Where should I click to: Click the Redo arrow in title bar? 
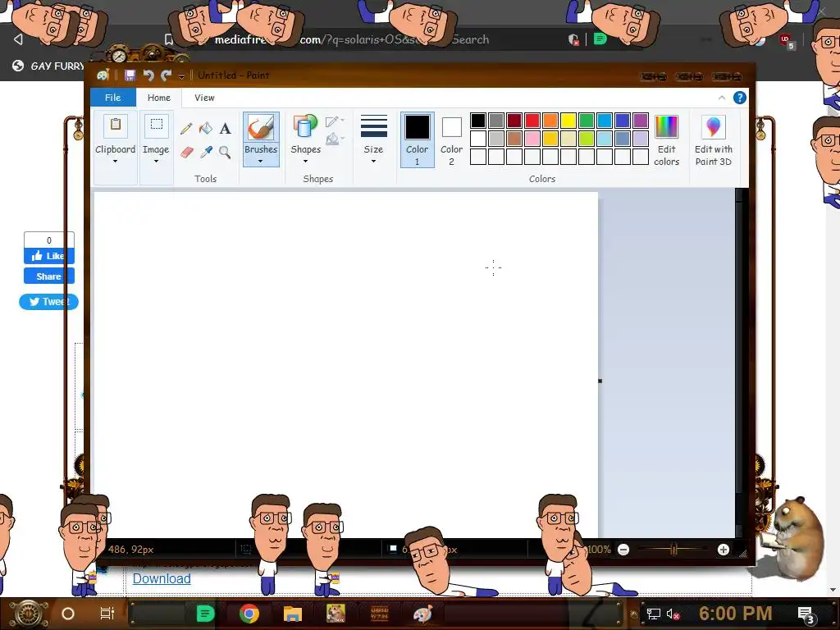(166, 75)
